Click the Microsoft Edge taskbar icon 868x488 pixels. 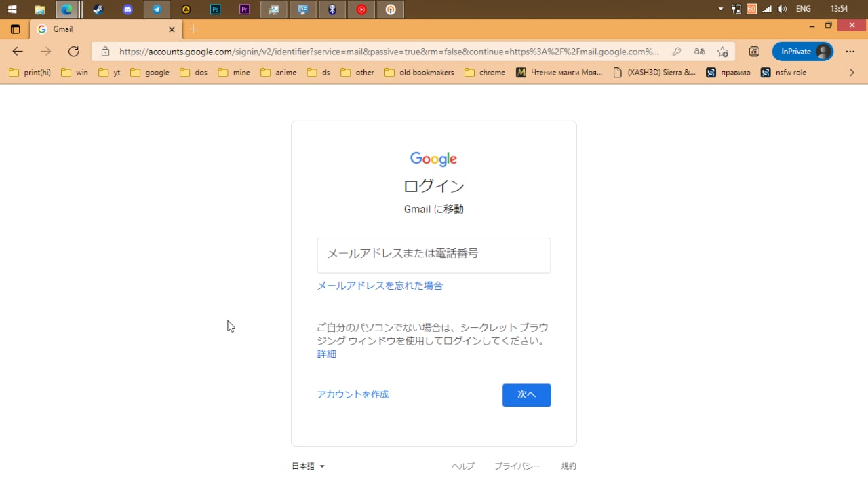point(67,10)
